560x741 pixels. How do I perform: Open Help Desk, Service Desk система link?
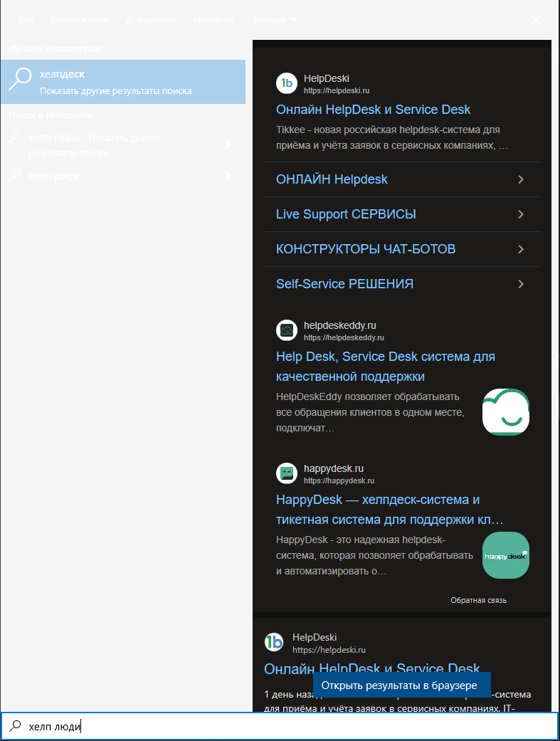(x=386, y=367)
